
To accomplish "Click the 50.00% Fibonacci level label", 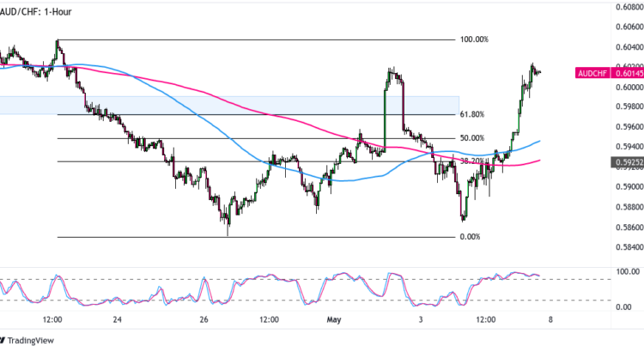I will tap(471, 138).
